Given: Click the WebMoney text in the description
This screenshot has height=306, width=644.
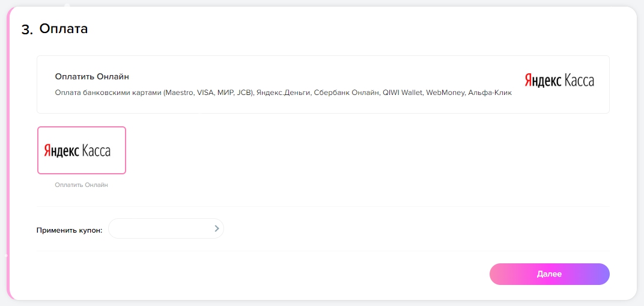Looking at the screenshot, I should point(446,93).
